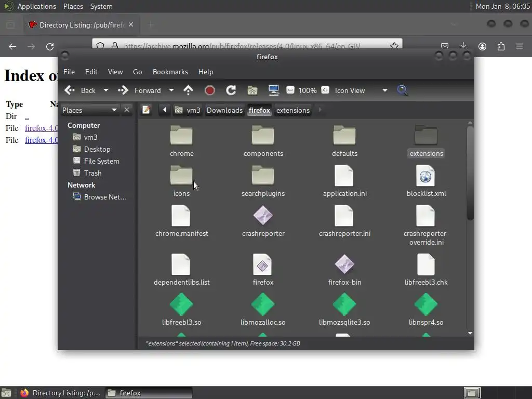Click reload button in Firefox browser
This screenshot has height=399, width=532.
point(50,46)
